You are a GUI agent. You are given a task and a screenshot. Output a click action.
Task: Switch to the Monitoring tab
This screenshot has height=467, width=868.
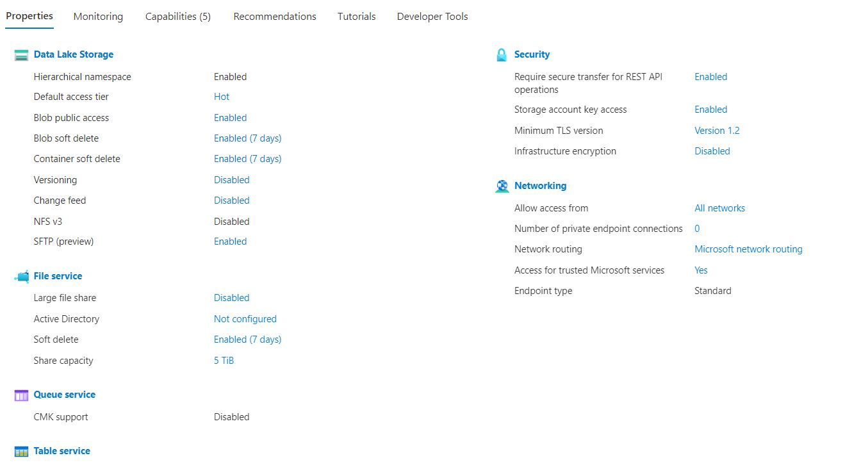tap(97, 16)
